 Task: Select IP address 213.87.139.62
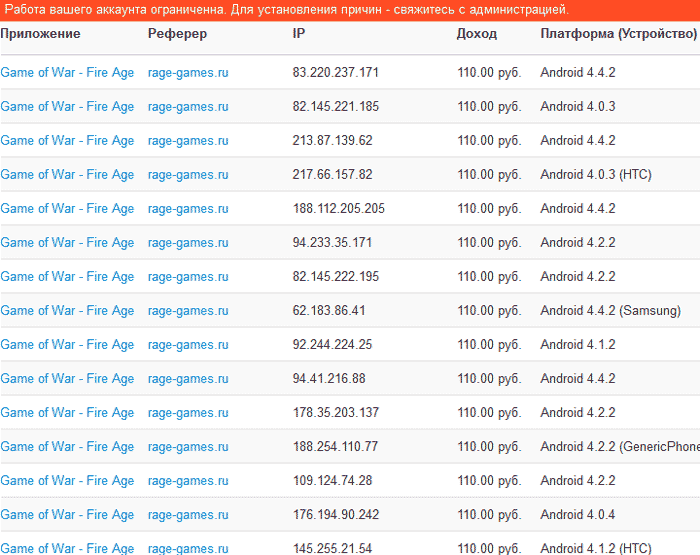[x=332, y=140]
